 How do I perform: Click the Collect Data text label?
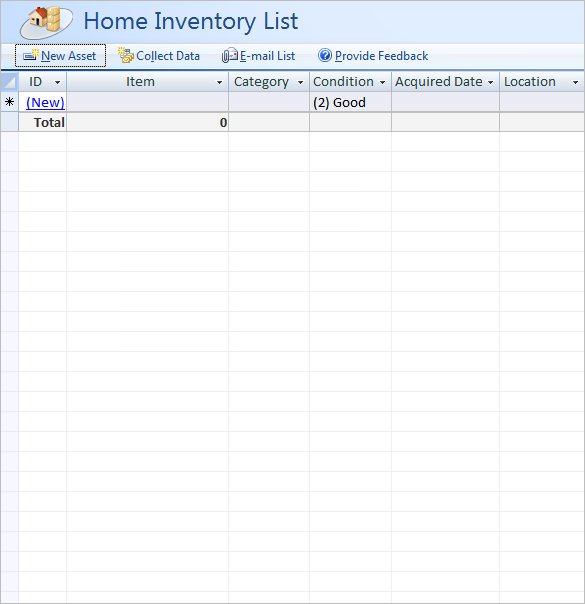tap(168, 56)
